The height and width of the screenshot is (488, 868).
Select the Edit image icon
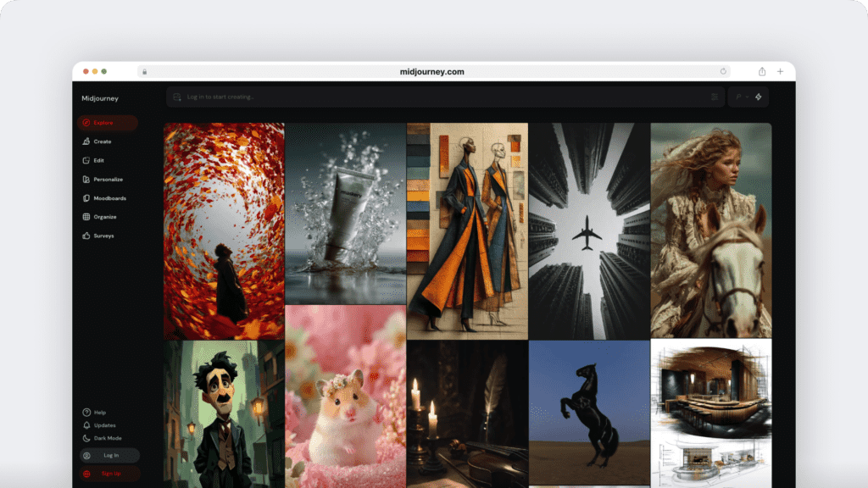click(x=86, y=160)
